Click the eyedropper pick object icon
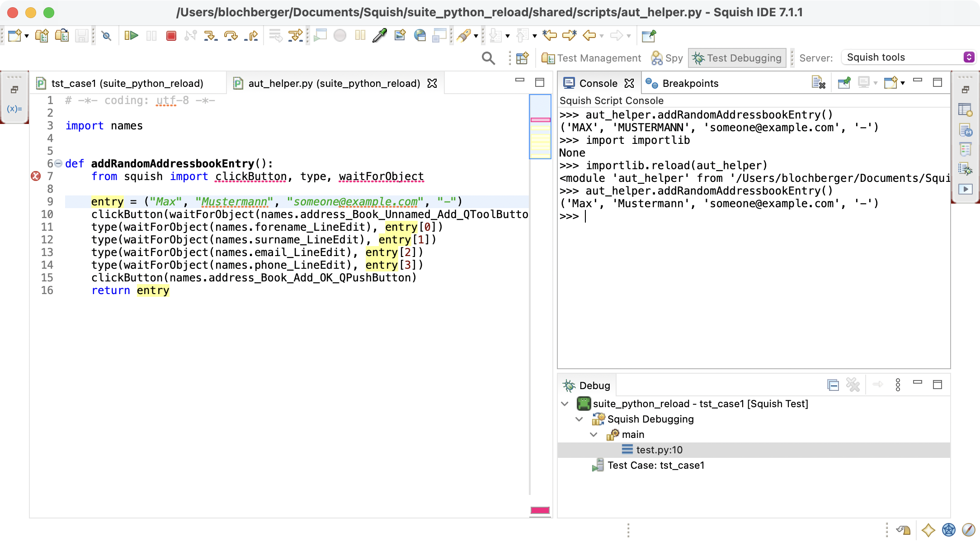Screen dimensions: 980x542 pyautogui.click(x=380, y=35)
